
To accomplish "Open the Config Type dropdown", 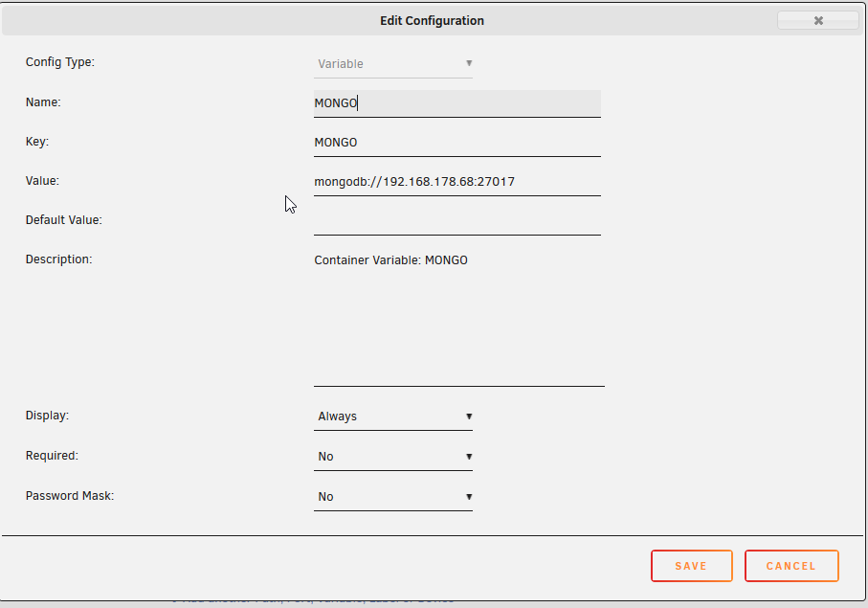I will [393, 64].
